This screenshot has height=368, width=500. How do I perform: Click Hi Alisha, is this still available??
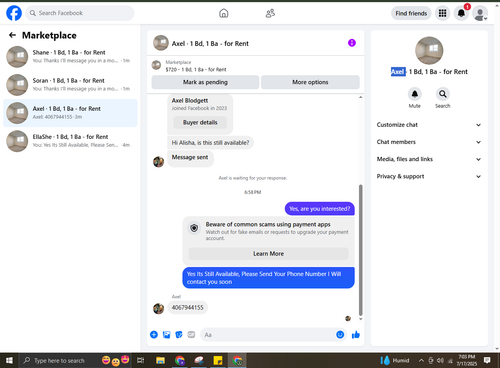click(210, 143)
